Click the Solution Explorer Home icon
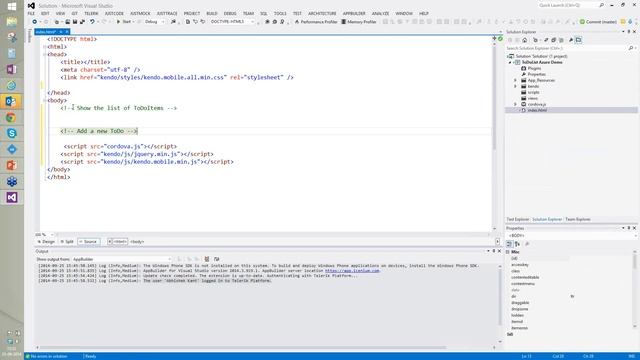This screenshot has width=640, height=360. [524, 40]
